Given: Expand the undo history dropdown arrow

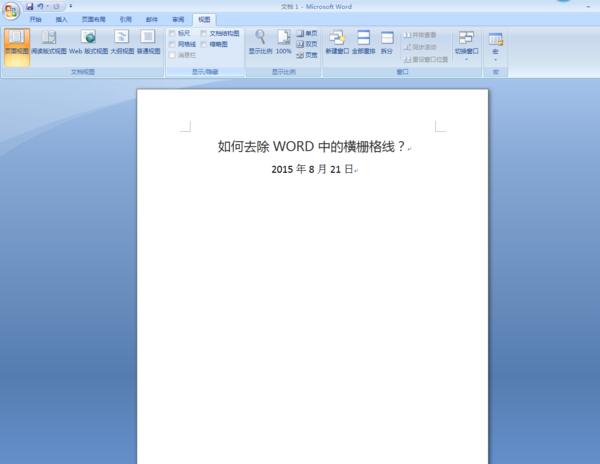Looking at the screenshot, I should point(47,6).
